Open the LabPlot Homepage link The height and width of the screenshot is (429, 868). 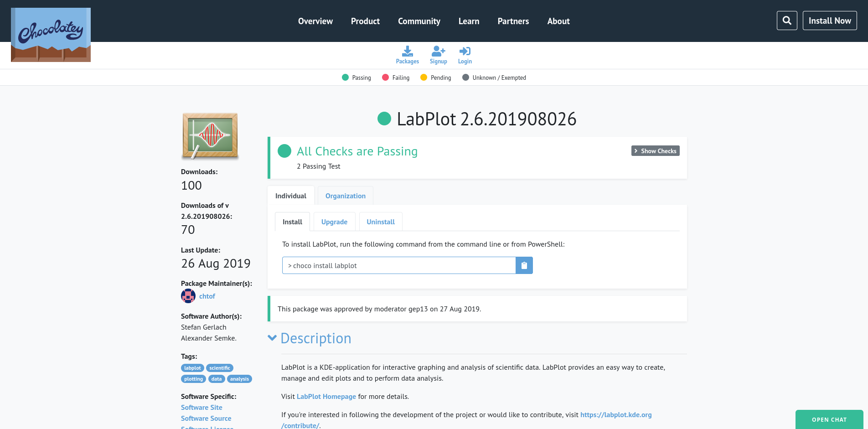click(x=326, y=397)
